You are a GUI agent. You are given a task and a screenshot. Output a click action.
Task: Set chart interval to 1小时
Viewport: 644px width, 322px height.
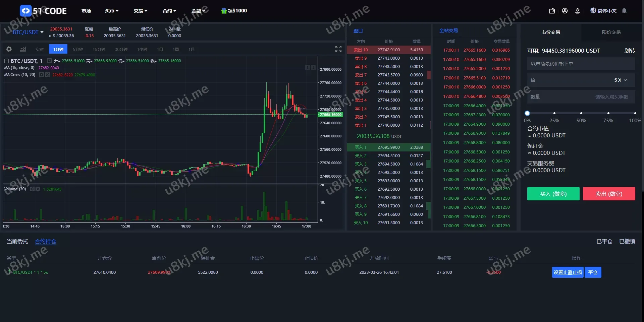142,49
